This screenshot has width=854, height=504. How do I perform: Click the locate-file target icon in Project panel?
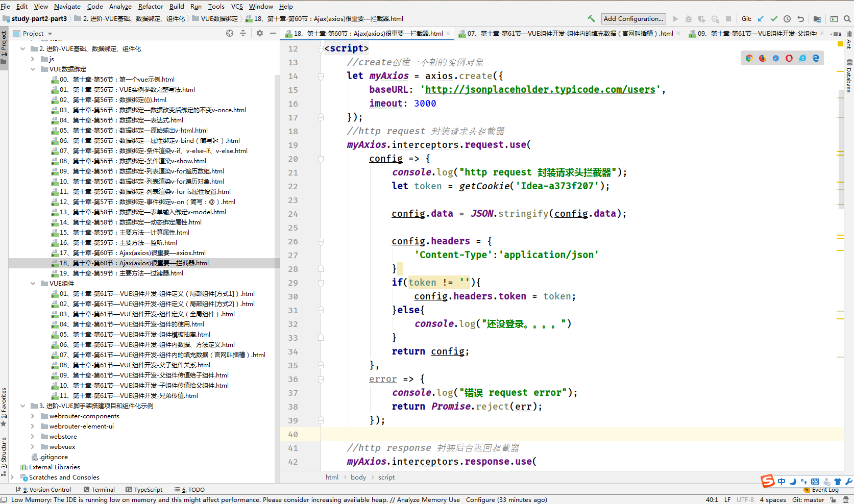(230, 33)
